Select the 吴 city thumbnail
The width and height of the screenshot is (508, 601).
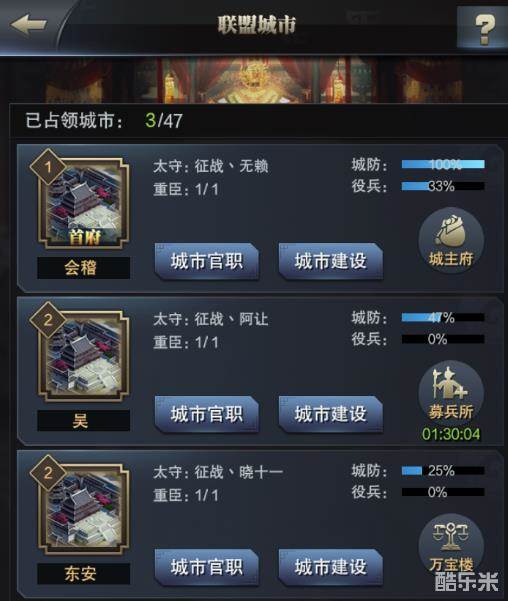[84, 356]
